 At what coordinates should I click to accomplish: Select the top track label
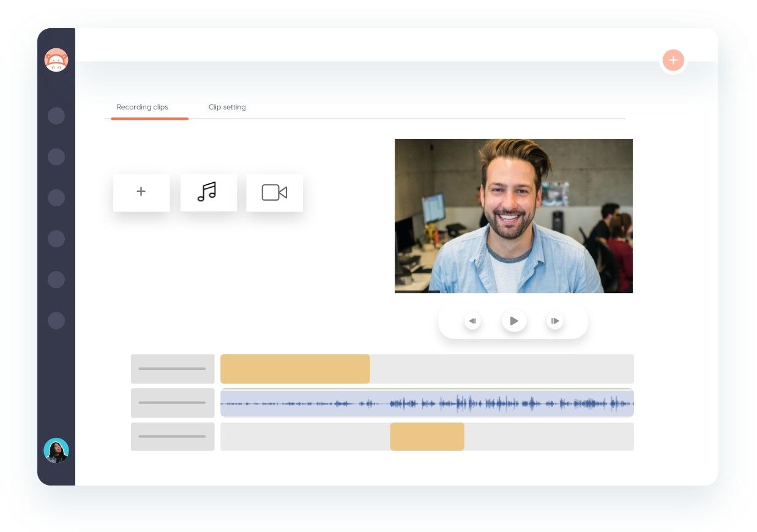tap(173, 369)
